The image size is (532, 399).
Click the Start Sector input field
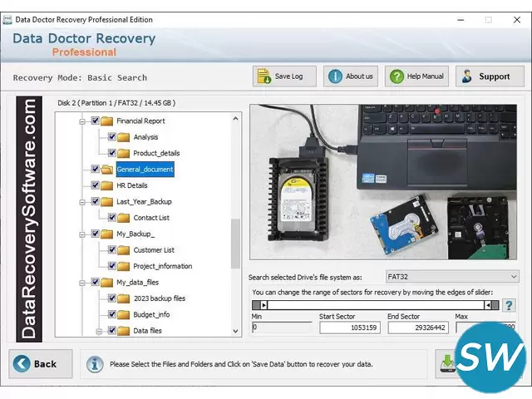click(350, 328)
